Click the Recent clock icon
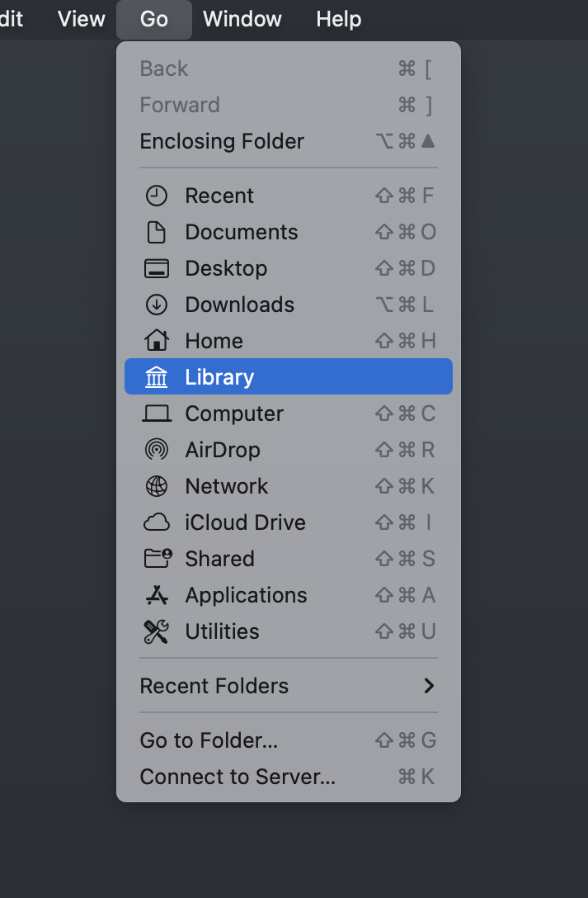 tap(156, 196)
